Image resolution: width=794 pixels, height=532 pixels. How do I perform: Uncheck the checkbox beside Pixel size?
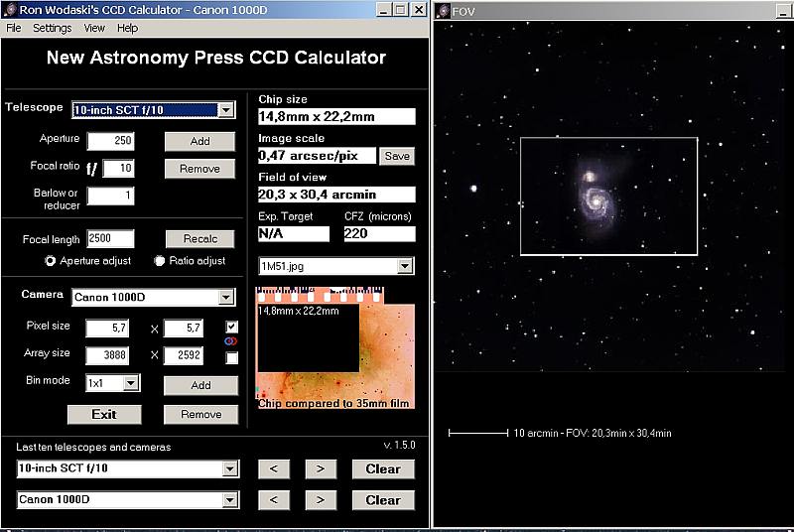231,327
